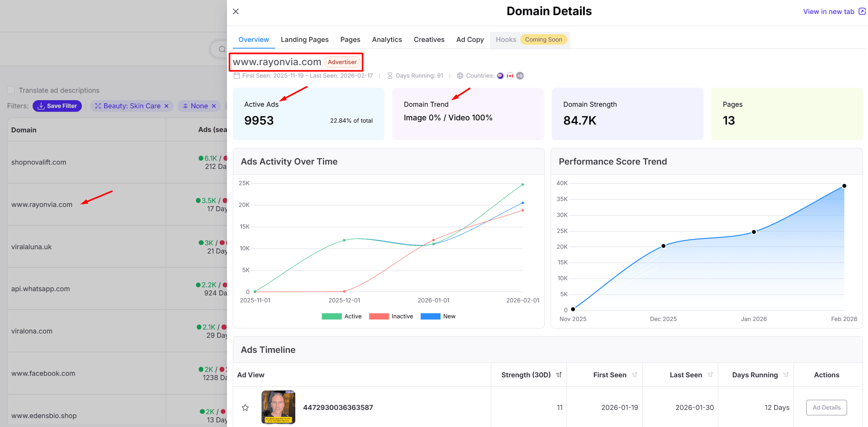
Task: Open the ad video thumbnail
Action: click(278, 407)
